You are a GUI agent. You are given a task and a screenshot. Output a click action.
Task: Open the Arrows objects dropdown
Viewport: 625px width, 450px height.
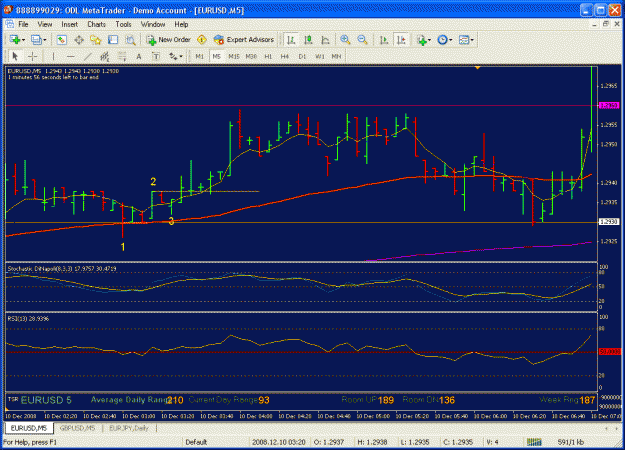pos(175,57)
